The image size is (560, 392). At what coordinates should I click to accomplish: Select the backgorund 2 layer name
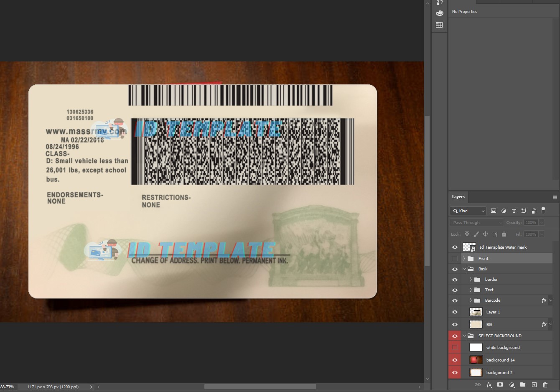[x=499, y=373]
